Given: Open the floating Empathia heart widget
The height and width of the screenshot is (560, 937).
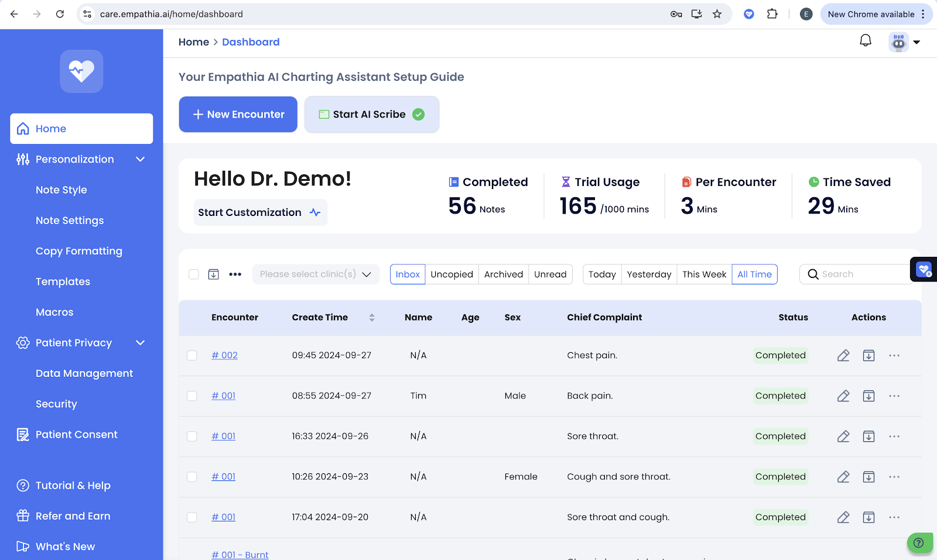Looking at the screenshot, I should pyautogui.click(x=924, y=270).
